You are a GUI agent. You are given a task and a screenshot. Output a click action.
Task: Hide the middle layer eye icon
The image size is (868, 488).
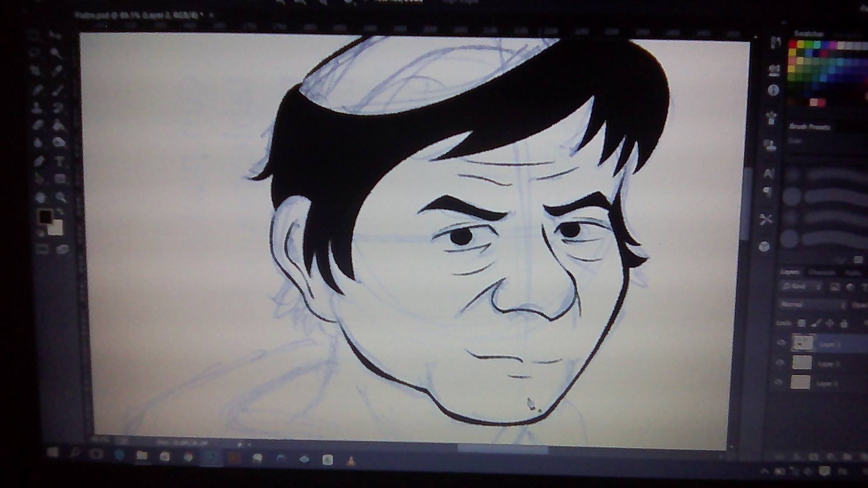click(x=779, y=363)
